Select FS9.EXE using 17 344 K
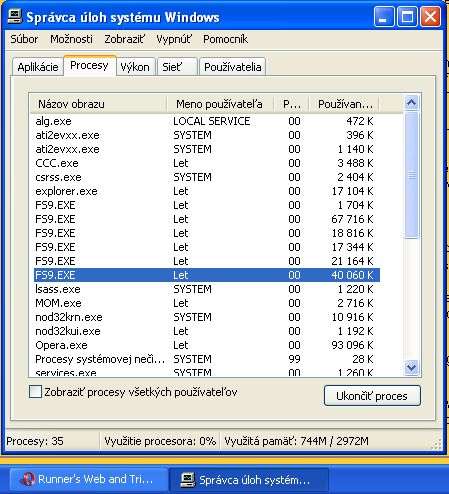Screen dimensions: 449x494 pos(207,247)
